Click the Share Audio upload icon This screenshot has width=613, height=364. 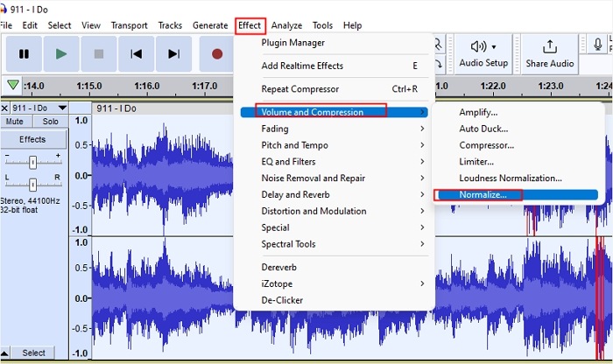pos(550,47)
